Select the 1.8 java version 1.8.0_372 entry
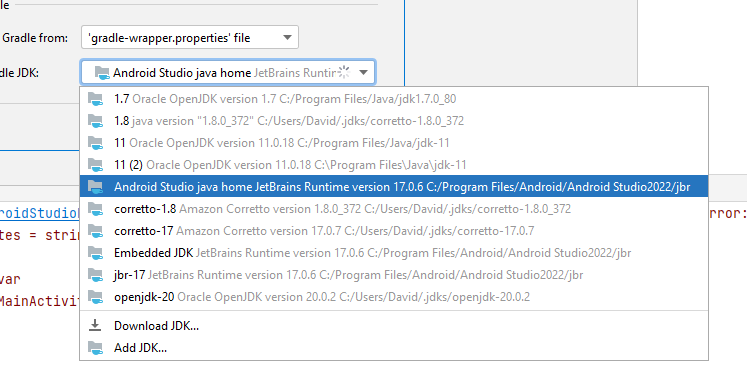 point(394,121)
